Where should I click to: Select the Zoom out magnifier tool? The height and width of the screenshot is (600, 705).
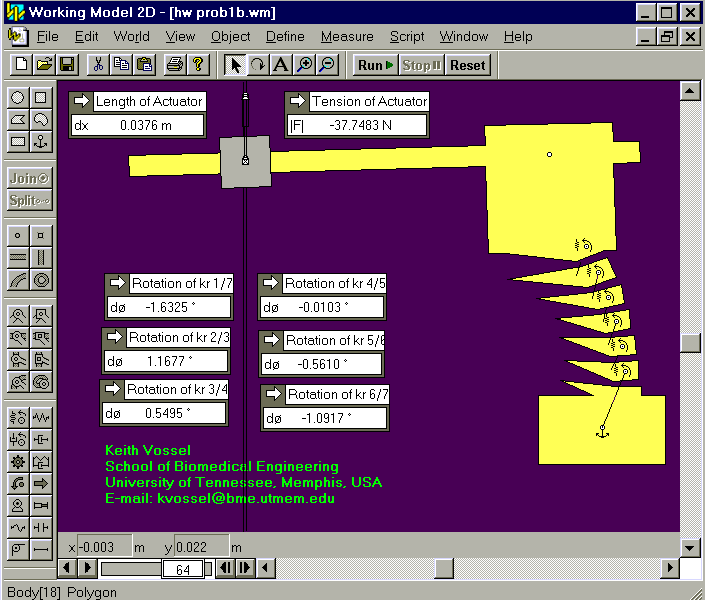point(327,65)
